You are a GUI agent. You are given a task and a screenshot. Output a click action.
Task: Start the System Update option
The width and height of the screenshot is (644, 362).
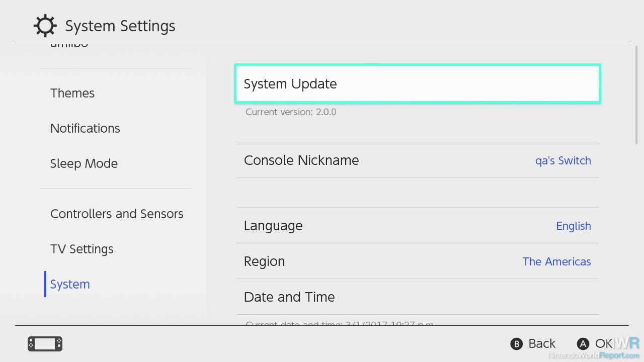418,84
